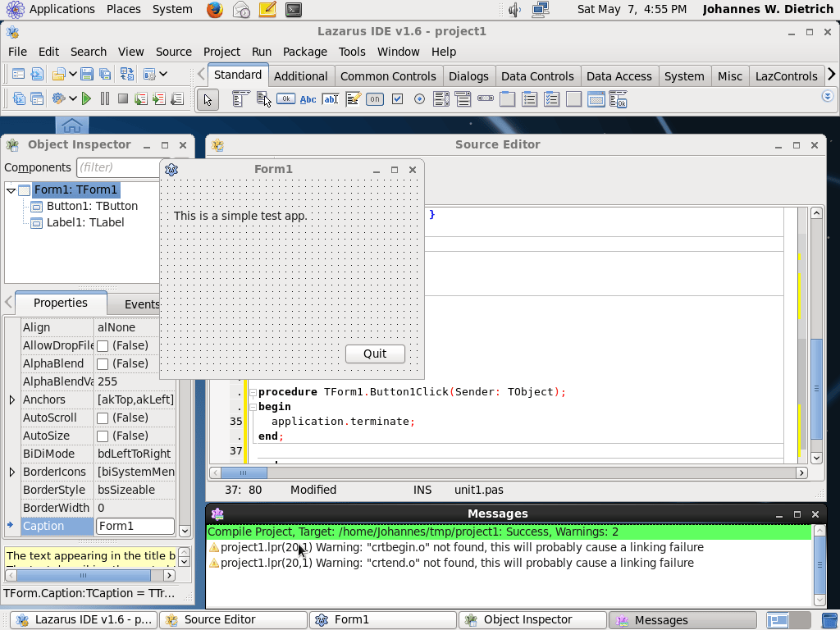
Task: Pick the TRadioButton component icon
Action: tap(419, 99)
